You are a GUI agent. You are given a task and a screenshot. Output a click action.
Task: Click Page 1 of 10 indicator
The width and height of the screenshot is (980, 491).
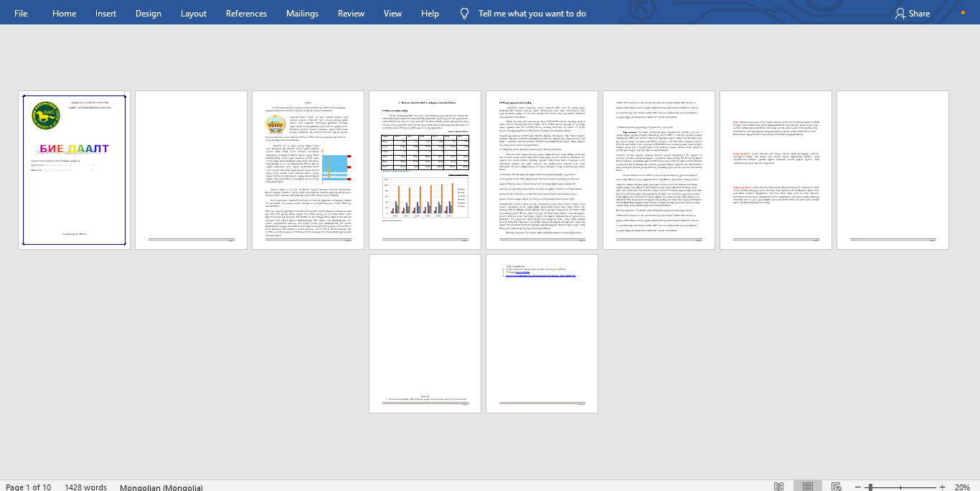pos(29,487)
